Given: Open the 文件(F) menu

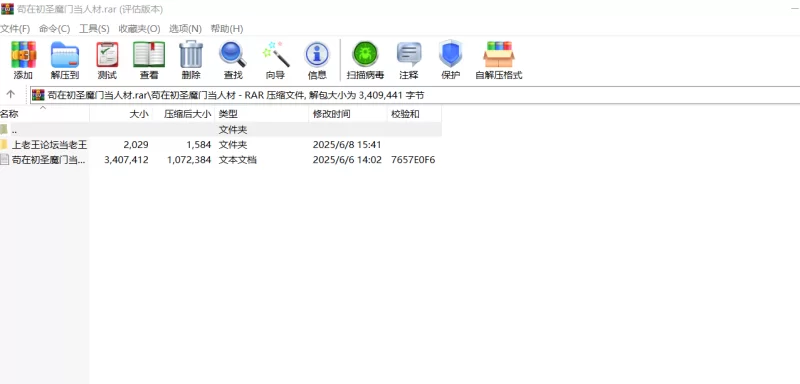Looking at the screenshot, I should point(15,29).
